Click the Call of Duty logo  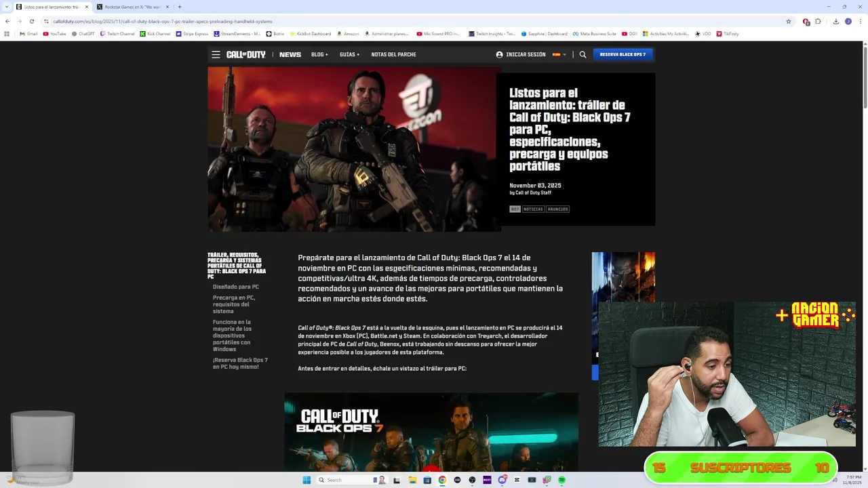coord(246,54)
